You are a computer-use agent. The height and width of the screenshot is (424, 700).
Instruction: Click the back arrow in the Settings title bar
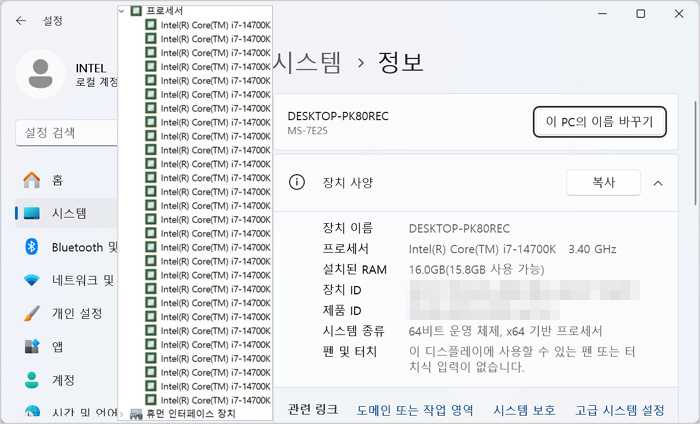pos(20,20)
